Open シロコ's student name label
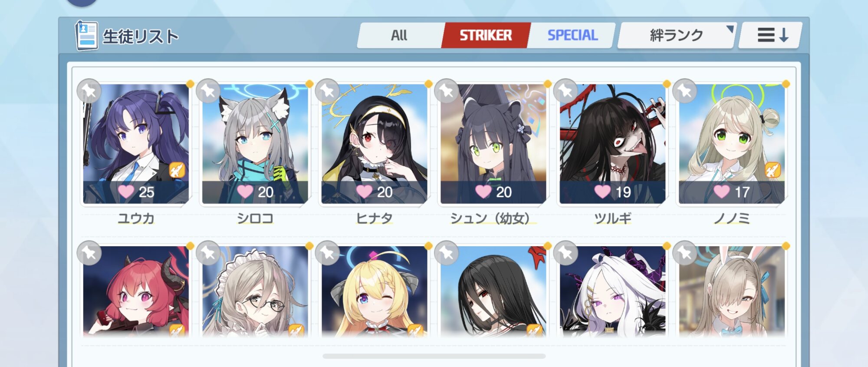The height and width of the screenshot is (367, 868). [255, 218]
